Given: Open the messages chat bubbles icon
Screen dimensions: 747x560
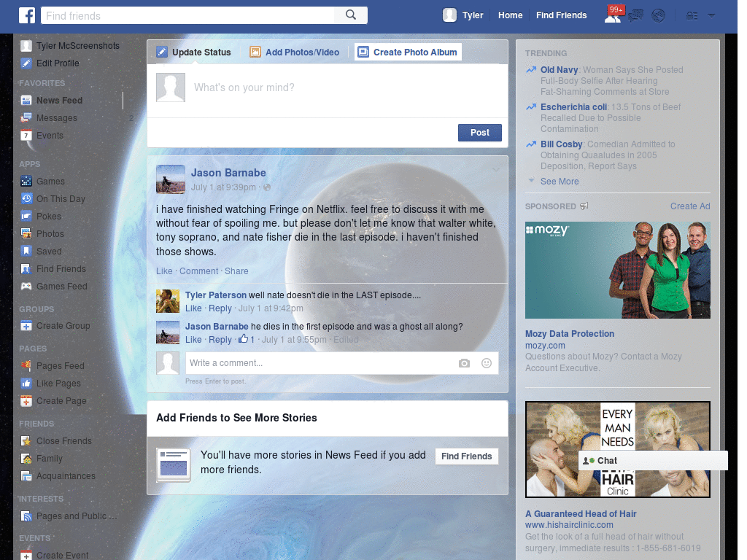Looking at the screenshot, I should (636, 16).
